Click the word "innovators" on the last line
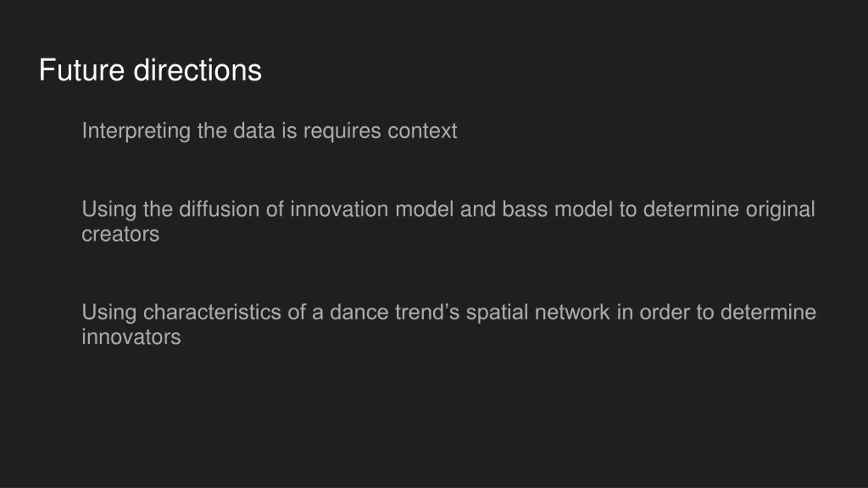 (131, 337)
